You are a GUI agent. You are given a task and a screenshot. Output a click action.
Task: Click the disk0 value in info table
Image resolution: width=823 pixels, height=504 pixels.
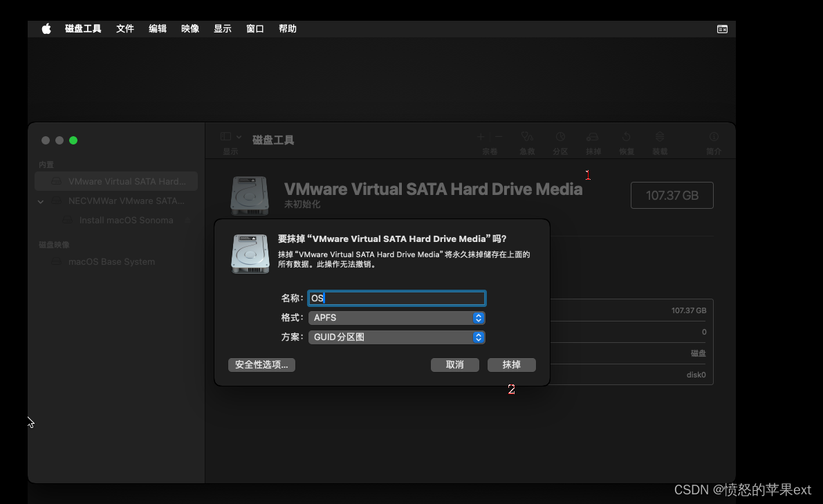(696, 375)
